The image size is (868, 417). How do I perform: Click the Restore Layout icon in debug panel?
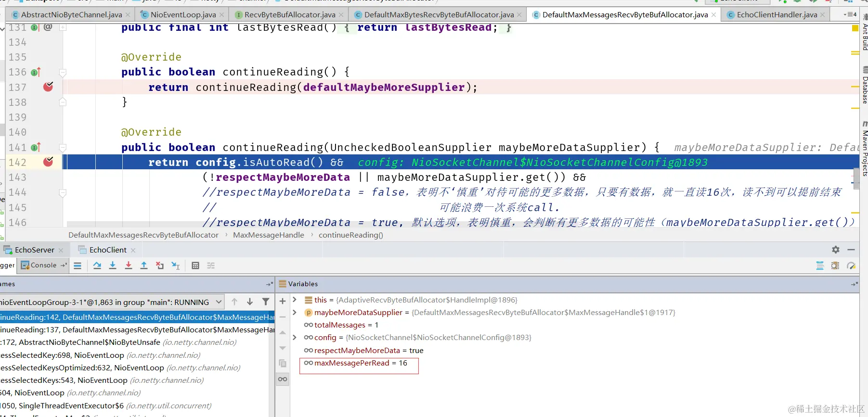click(x=820, y=265)
